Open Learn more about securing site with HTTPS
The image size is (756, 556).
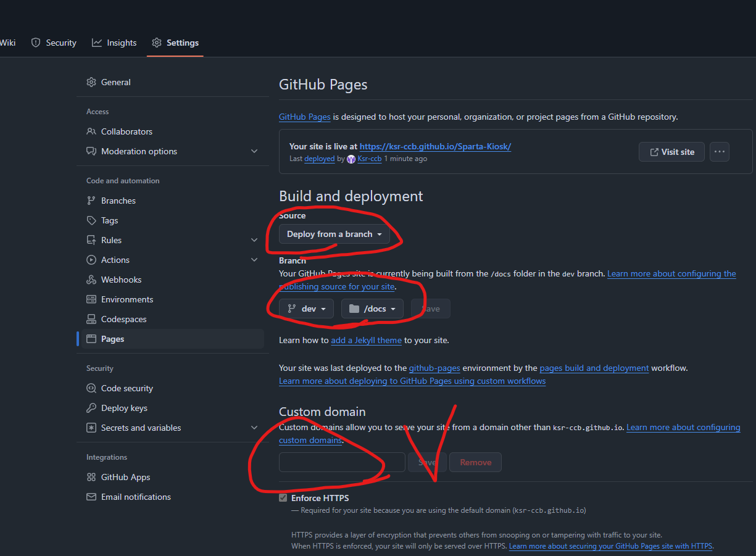pyautogui.click(x=611, y=546)
